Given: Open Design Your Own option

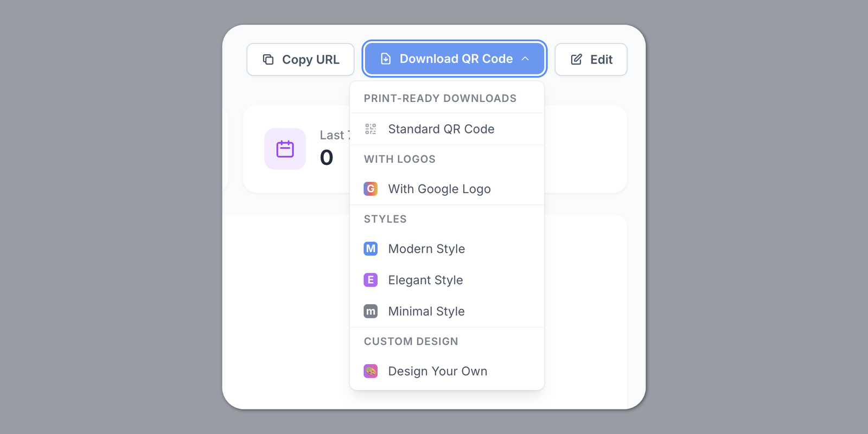Looking at the screenshot, I should pos(438,371).
